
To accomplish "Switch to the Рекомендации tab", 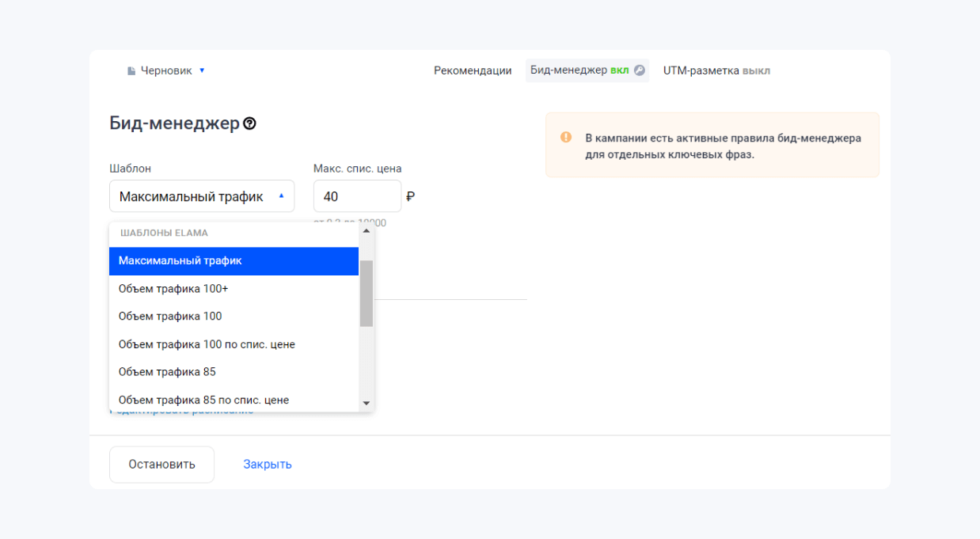I will (472, 70).
